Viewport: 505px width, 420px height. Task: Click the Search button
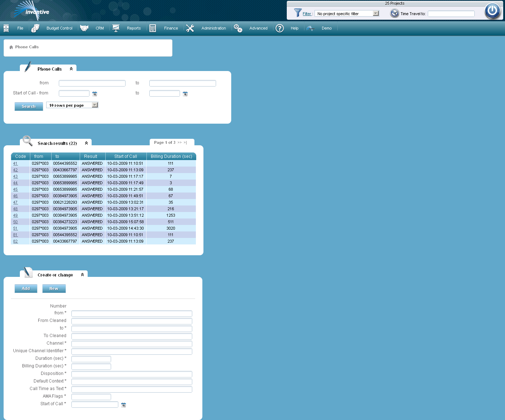pos(28,106)
